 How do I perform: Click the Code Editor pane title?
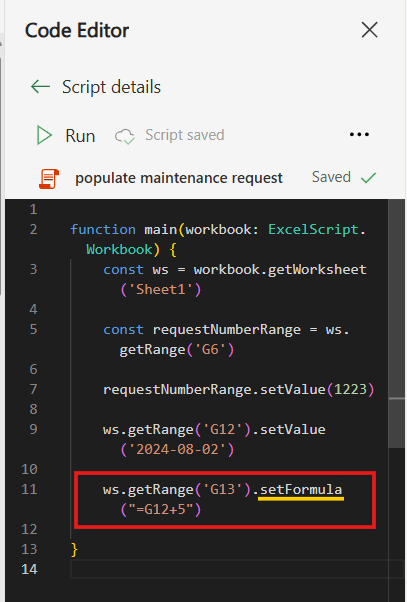click(x=77, y=30)
